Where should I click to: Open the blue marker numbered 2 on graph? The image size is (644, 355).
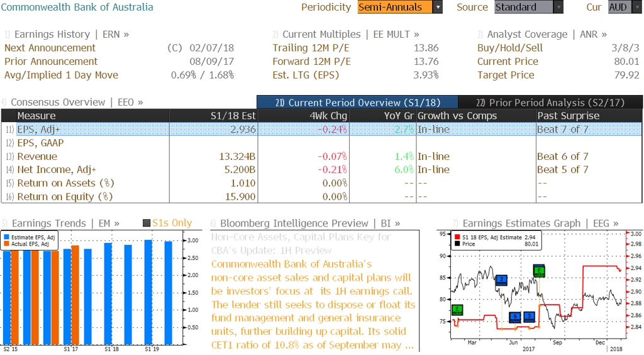[501, 280]
